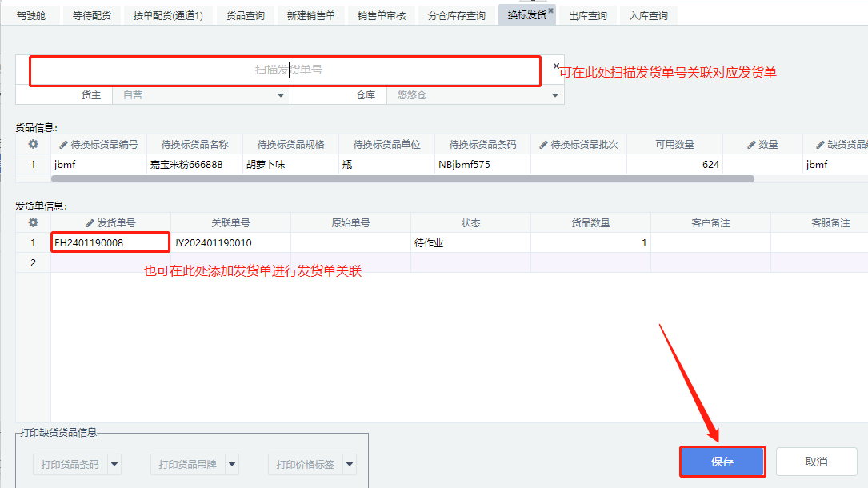
Task: Click the gear icon in shipment info table
Action: tap(33, 223)
